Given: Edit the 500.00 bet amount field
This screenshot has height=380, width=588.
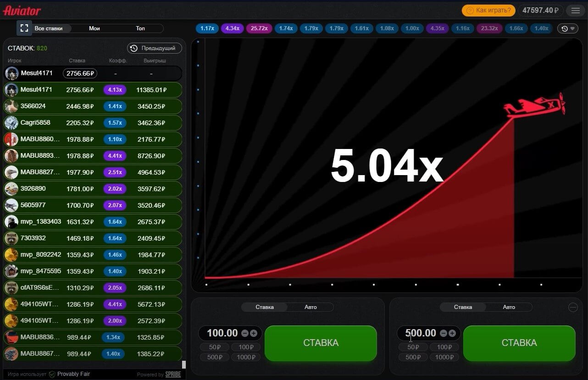Looking at the screenshot, I should pos(421,333).
